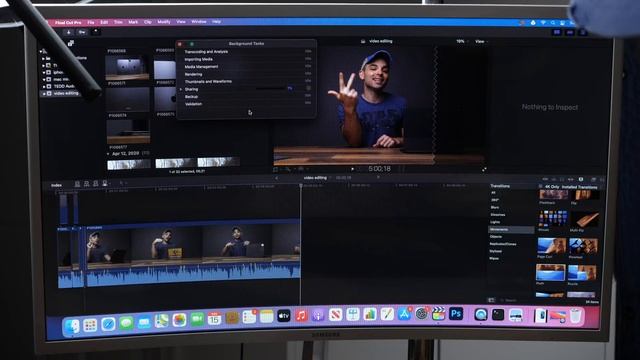Viewport: 640px width, 360px height.
Task: Choose the Page Curl transition
Action: [x=551, y=246]
